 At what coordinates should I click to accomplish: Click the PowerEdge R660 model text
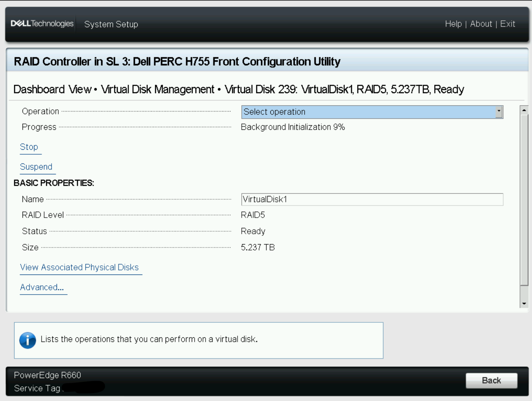point(47,375)
